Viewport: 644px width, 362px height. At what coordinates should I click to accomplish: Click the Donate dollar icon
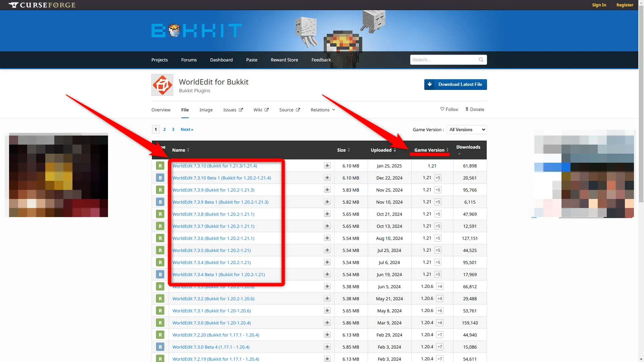coord(467,109)
